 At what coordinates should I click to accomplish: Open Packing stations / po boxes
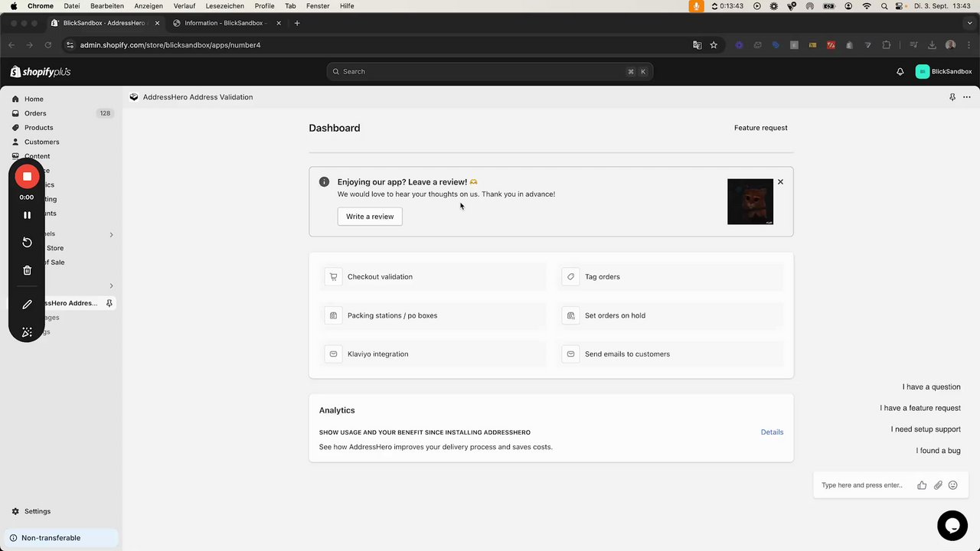tap(433, 315)
